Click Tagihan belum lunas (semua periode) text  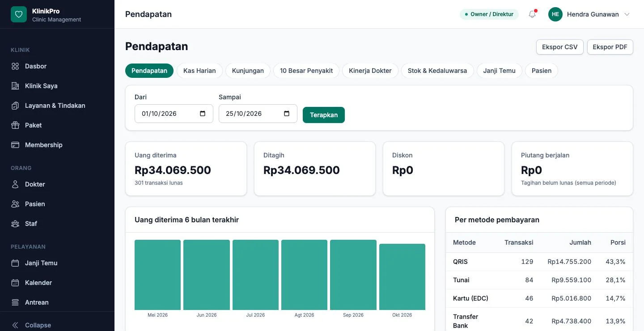568,183
